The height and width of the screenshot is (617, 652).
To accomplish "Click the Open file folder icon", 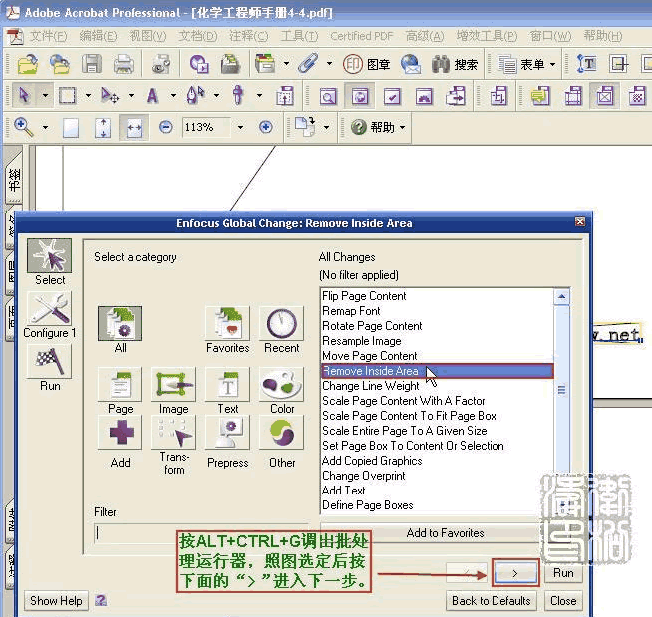I will click(27, 64).
